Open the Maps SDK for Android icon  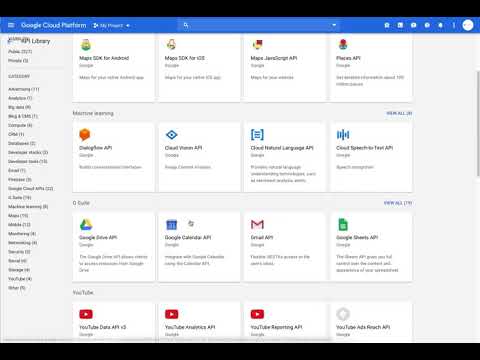coord(86,45)
